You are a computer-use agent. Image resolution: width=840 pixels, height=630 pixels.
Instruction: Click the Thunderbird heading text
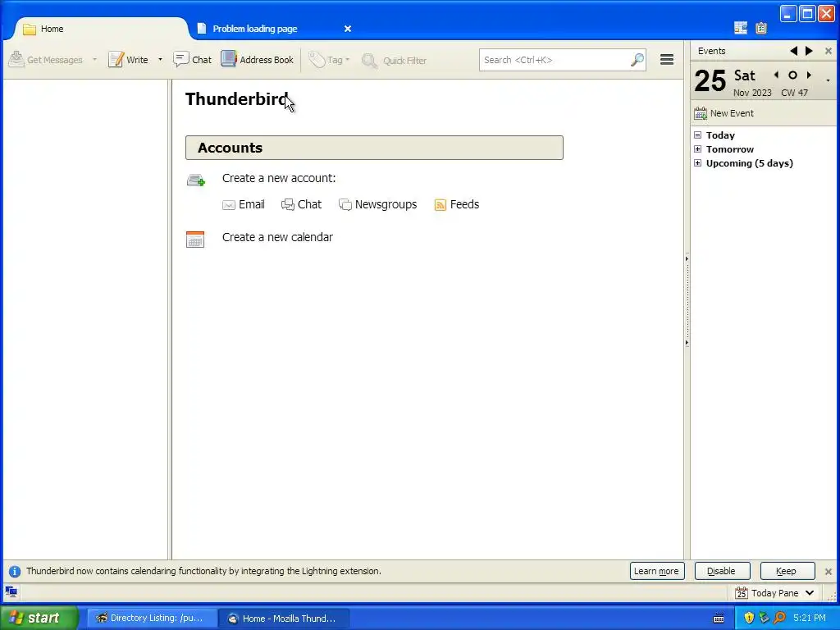coord(237,99)
